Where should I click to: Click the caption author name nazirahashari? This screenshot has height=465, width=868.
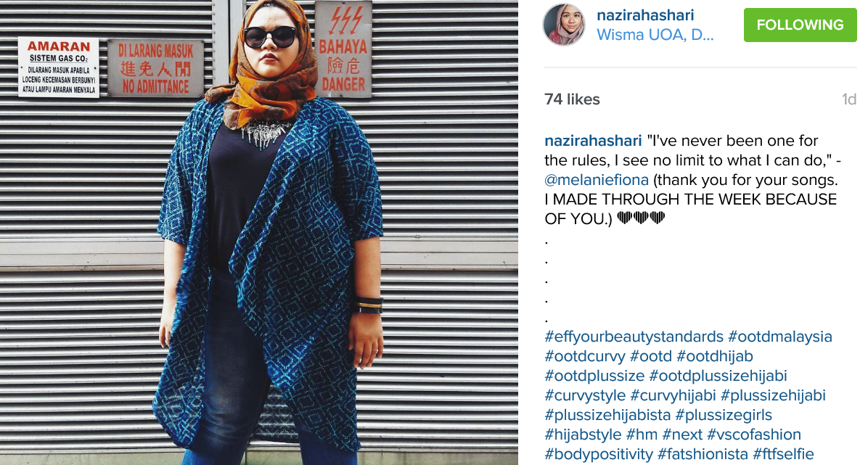[x=593, y=141]
